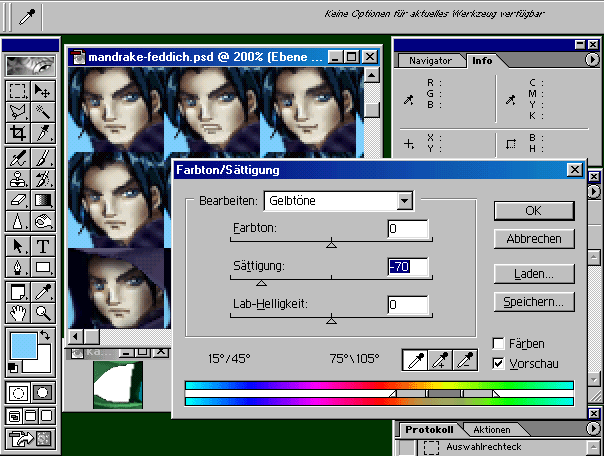Screen dimensions: 604x456
Task: Select the Type tool
Action: tap(42, 246)
